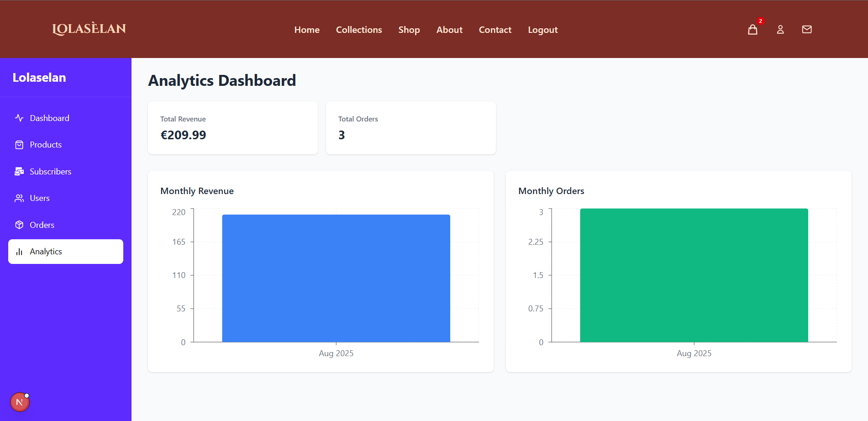Click the Products bag icon in sidebar
Screen dimensions: 868x421
click(x=19, y=145)
